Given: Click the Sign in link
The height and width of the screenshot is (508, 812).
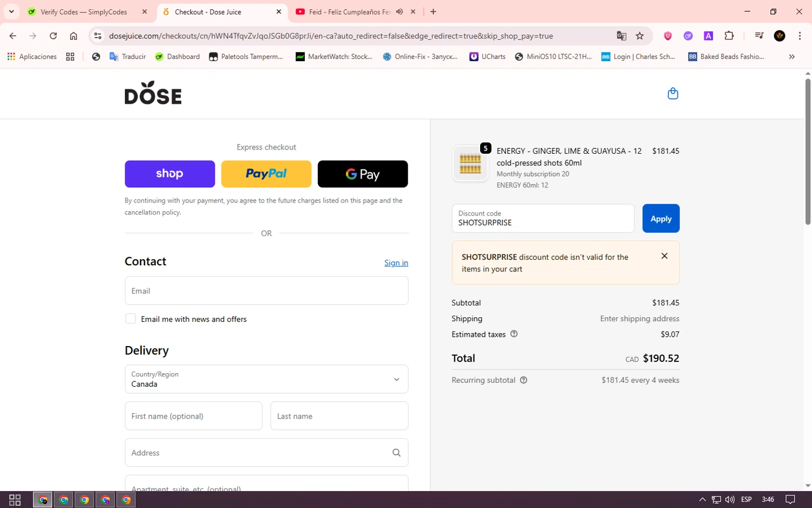Looking at the screenshot, I should pos(396,263).
